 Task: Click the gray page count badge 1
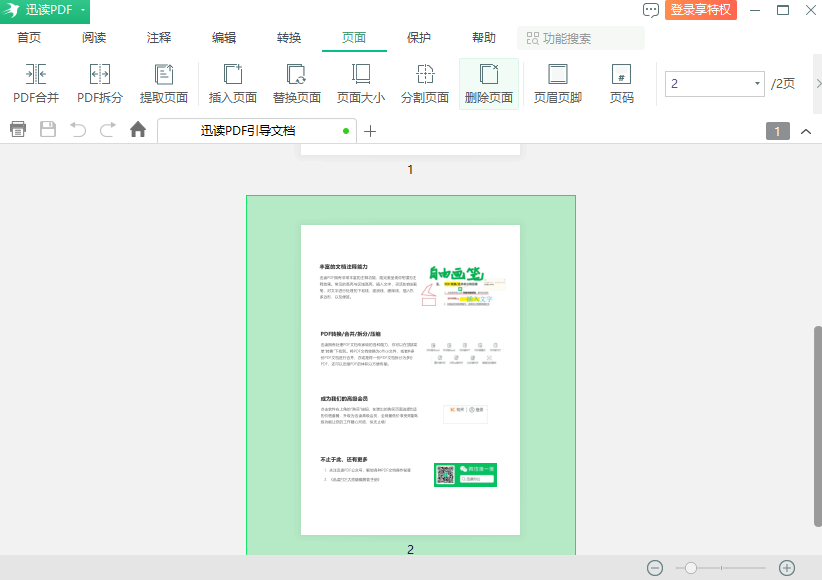click(x=778, y=131)
